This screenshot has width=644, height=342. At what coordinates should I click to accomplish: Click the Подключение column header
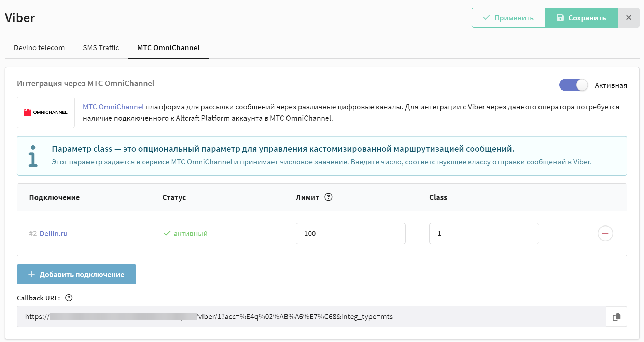pyautogui.click(x=54, y=197)
